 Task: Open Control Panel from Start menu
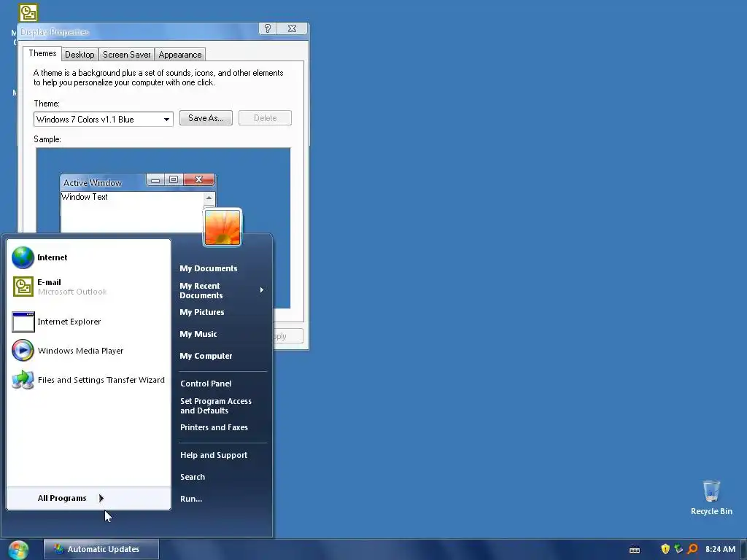click(206, 384)
